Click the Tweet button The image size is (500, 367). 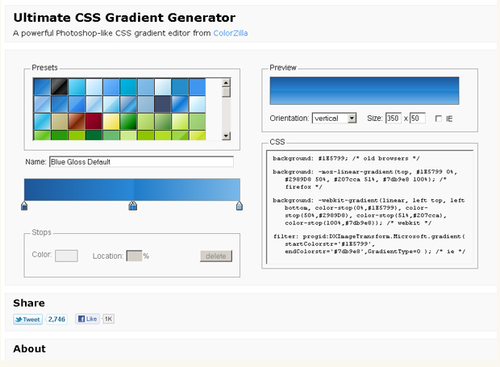click(x=28, y=319)
